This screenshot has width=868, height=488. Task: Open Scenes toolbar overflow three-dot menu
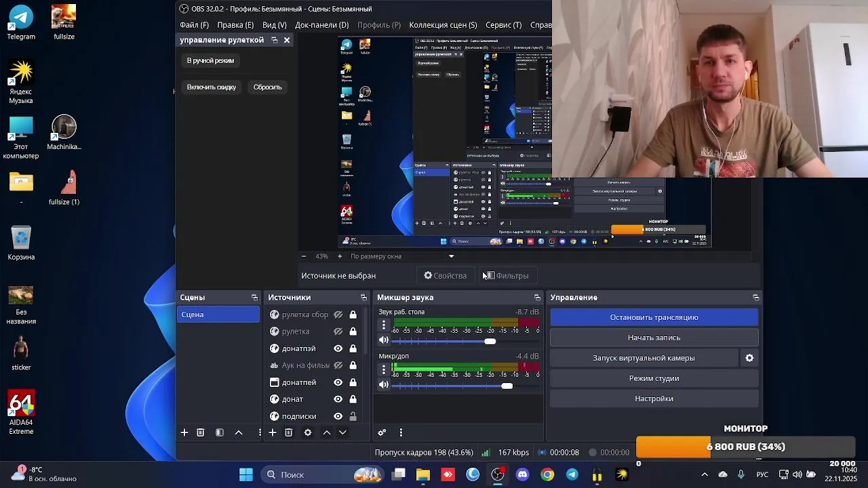tap(260, 432)
